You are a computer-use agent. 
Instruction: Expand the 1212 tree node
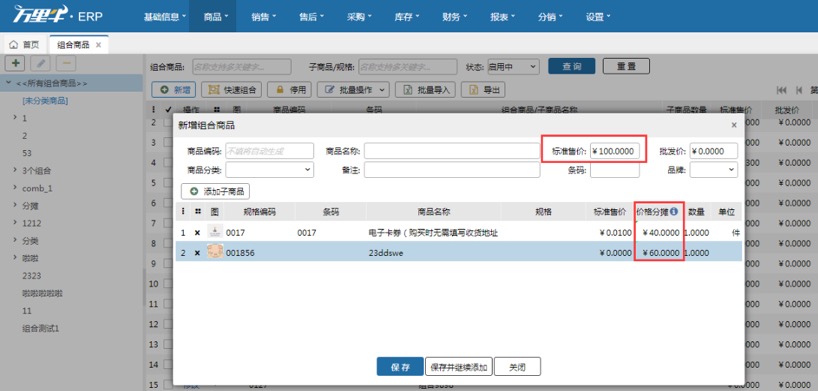(x=15, y=223)
